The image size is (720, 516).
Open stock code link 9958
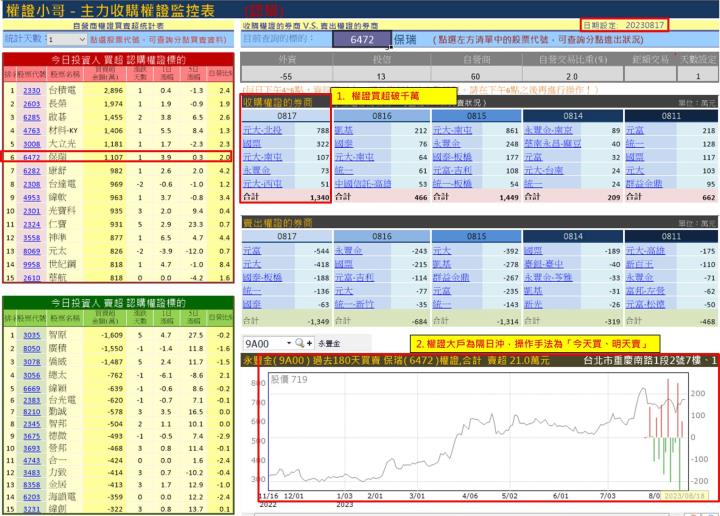(32, 264)
